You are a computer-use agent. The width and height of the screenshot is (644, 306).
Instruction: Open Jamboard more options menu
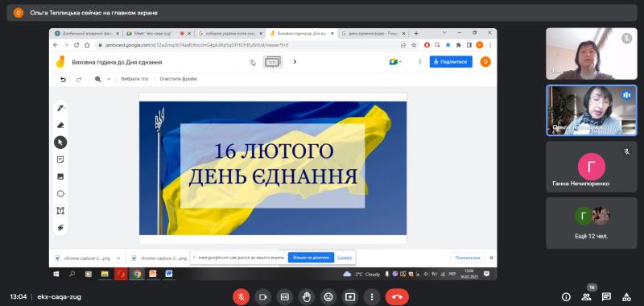[x=419, y=62]
